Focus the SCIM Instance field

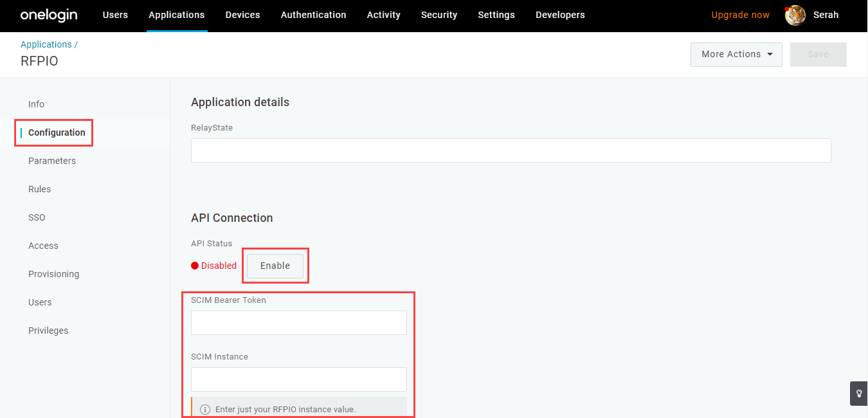click(299, 379)
